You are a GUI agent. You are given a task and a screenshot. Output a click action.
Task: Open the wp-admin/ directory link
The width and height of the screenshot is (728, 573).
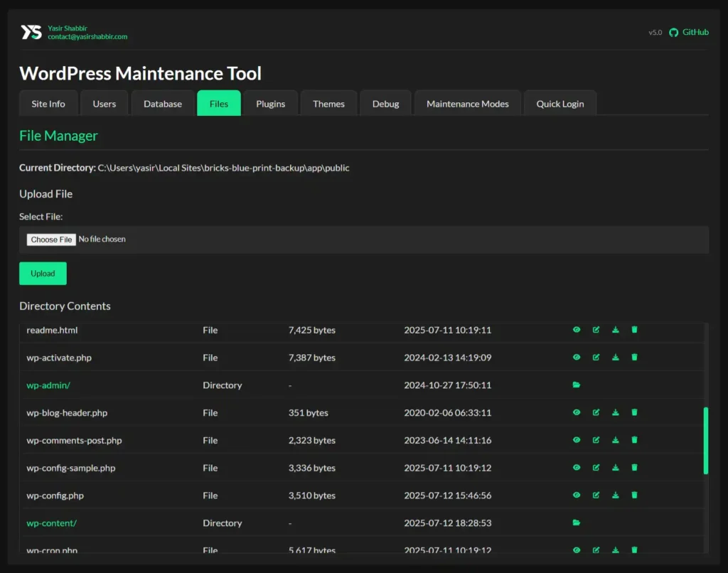(48, 385)
